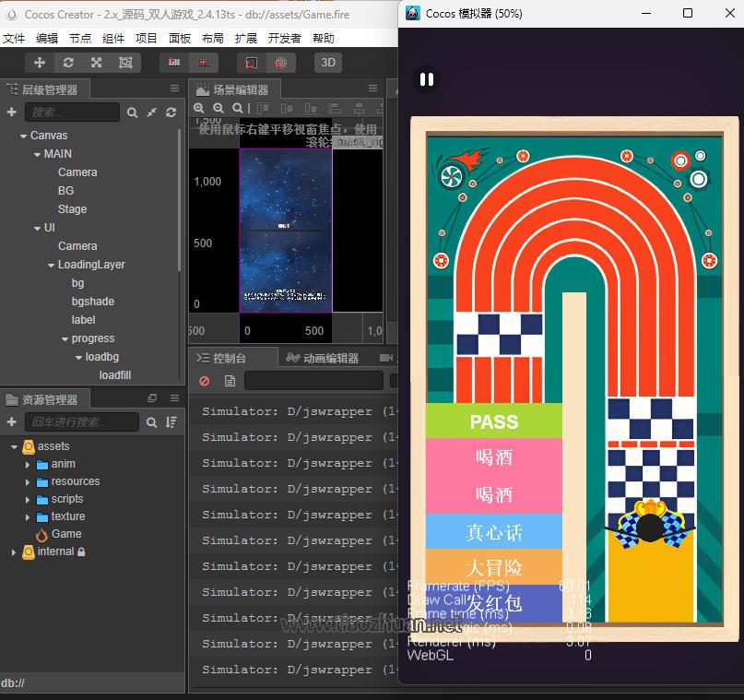
Task: Clear the console log output
Action: [205, 381]
